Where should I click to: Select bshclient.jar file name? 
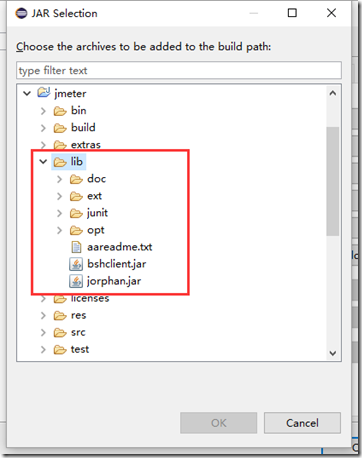(116, 264)
